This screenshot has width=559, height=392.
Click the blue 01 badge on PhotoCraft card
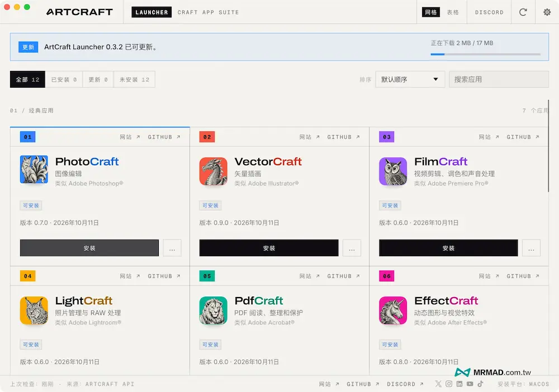27,137
